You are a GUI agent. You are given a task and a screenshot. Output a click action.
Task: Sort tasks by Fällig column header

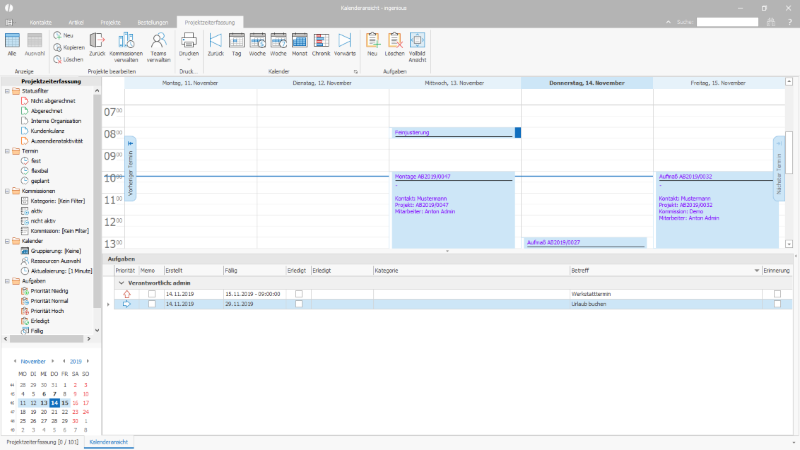point(254,270)
